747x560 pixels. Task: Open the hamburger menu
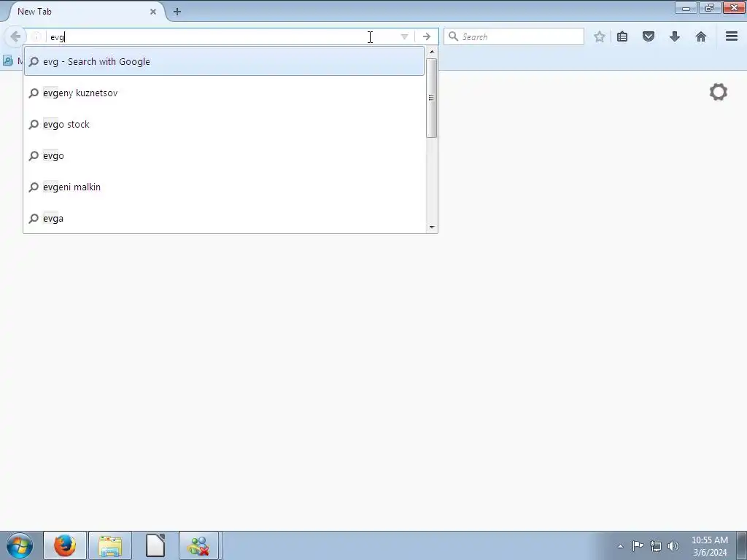(x=732, y=36)
